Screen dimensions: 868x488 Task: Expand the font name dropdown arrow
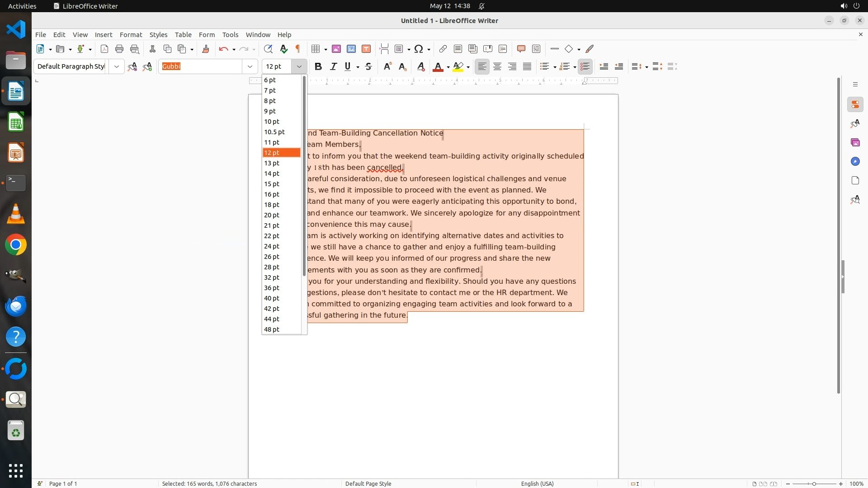click(x=250, y=66)
